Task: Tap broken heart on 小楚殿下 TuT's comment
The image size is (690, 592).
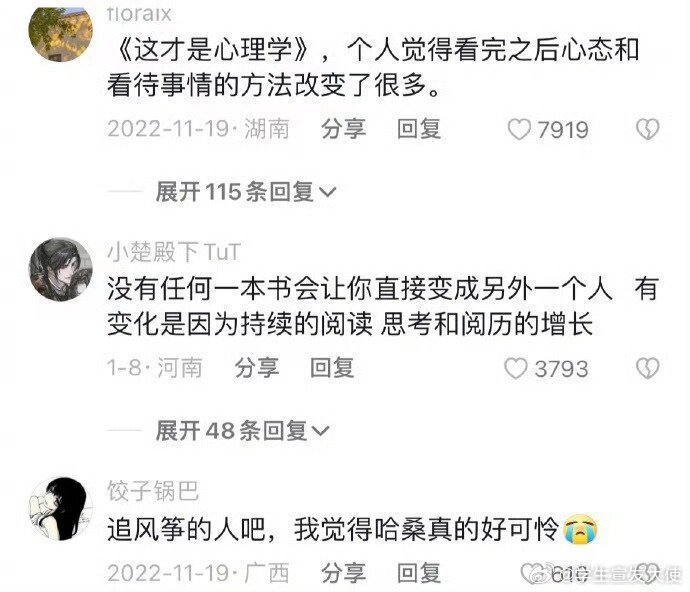Action: click(x=648, y=368)
